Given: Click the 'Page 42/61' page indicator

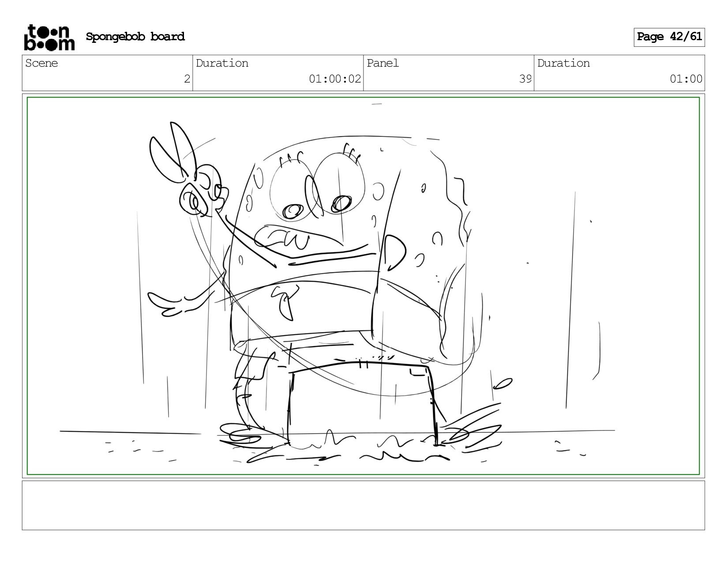Looking at the screenshot, I should (x=669, y=37).
